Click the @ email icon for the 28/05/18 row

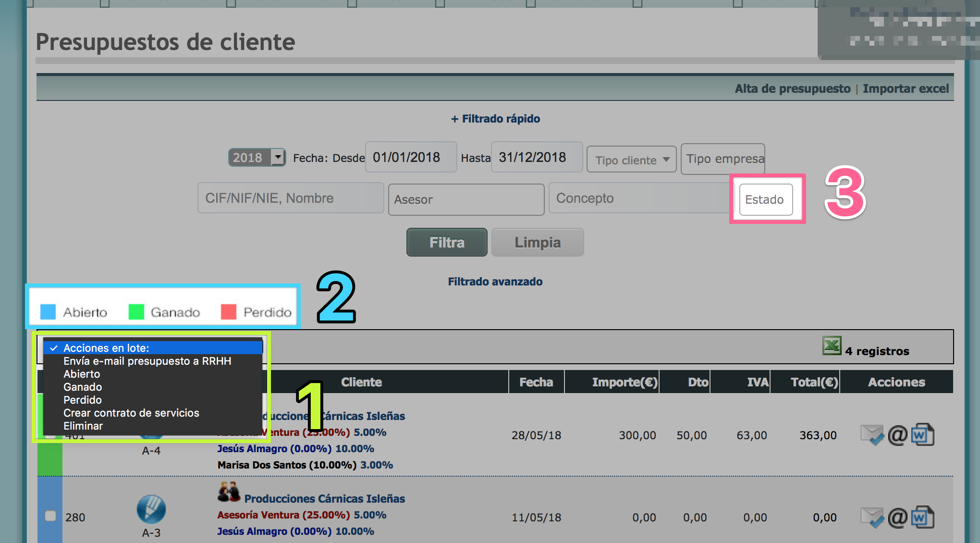click(x=897, y=435)
